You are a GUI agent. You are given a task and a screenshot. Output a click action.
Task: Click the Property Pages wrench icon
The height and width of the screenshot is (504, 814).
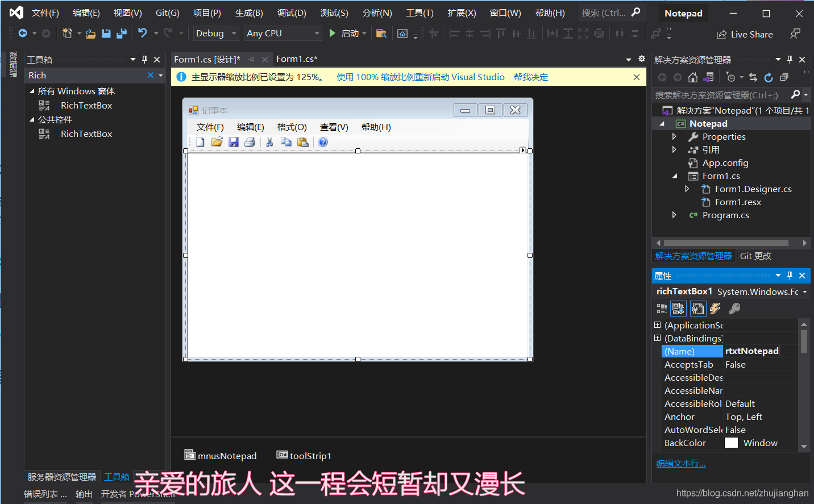point(734,309)
